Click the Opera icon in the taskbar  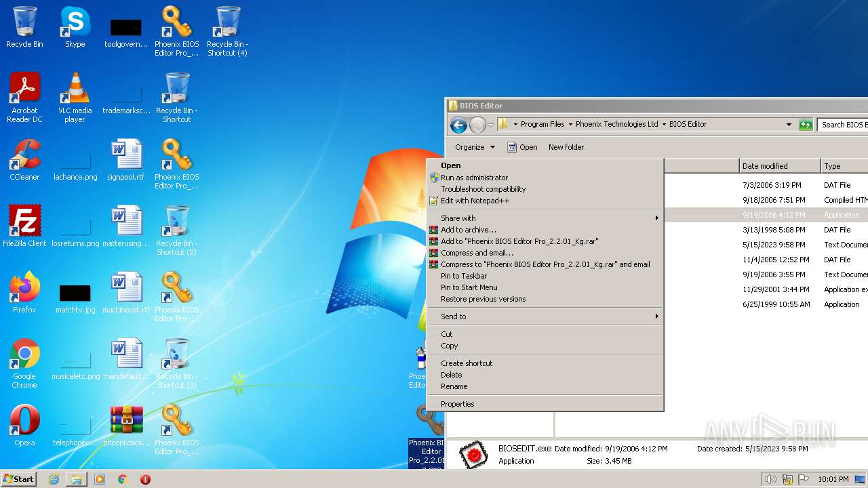[x=145, y=479]
